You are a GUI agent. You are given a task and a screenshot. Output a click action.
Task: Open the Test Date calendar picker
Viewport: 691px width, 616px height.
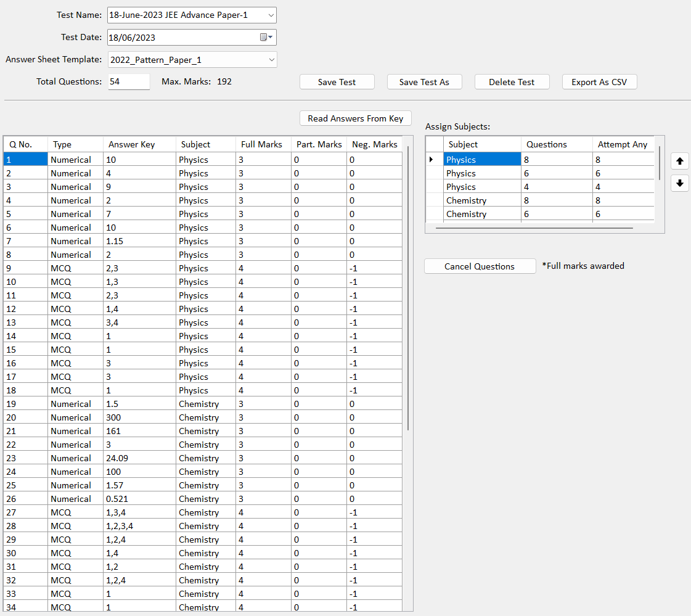[266, 38]
